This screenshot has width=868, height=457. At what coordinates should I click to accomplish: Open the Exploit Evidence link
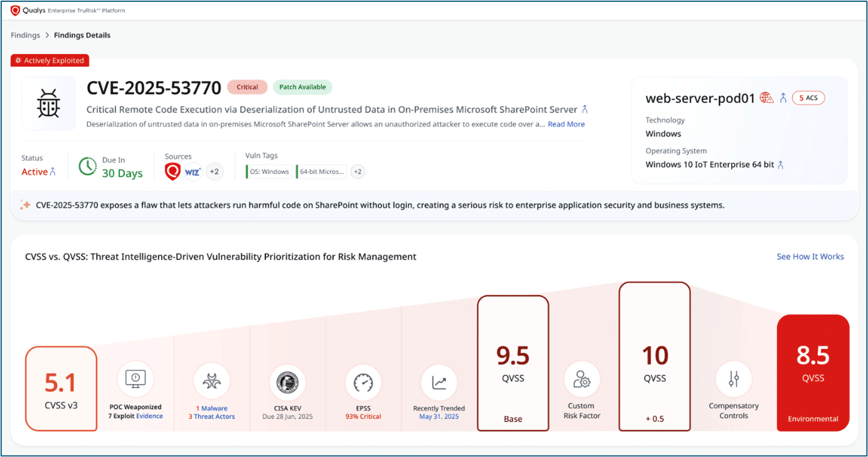(x=149, y=416)
